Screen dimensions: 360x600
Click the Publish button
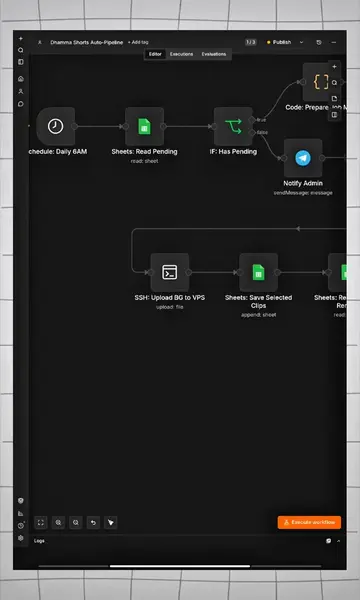279,42
